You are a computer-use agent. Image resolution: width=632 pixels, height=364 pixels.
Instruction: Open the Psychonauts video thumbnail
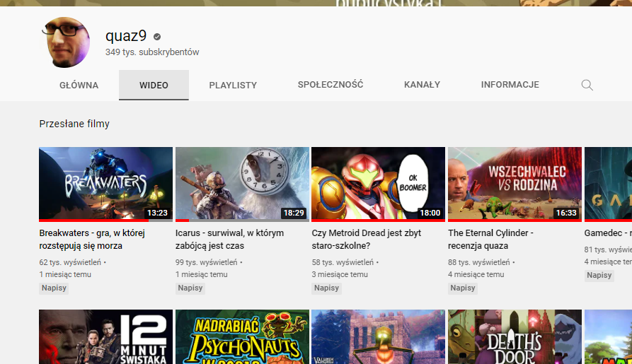pos(242,337)
